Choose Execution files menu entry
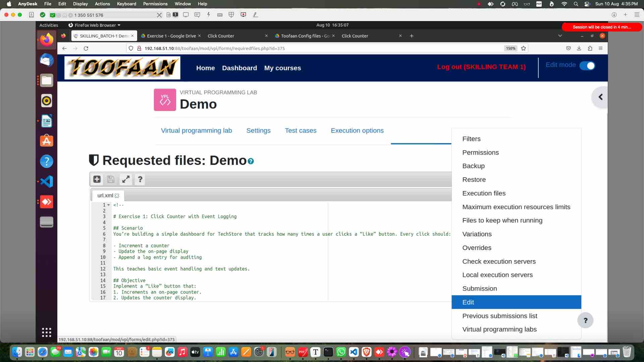The image size is (644, 362). 484,193
